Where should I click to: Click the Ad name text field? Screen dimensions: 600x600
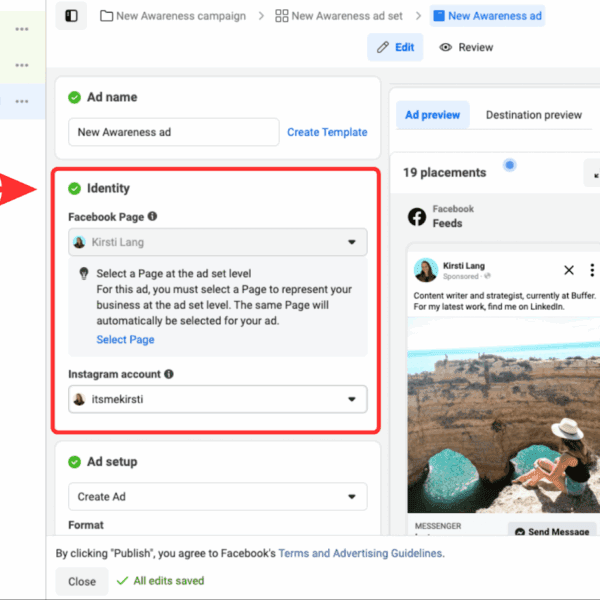pos(173,132)
